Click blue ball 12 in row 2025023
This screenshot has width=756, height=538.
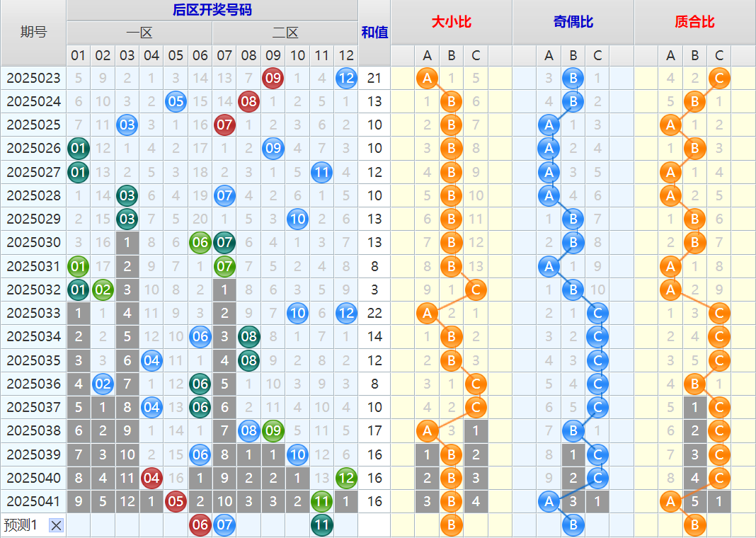pos(346,78)
